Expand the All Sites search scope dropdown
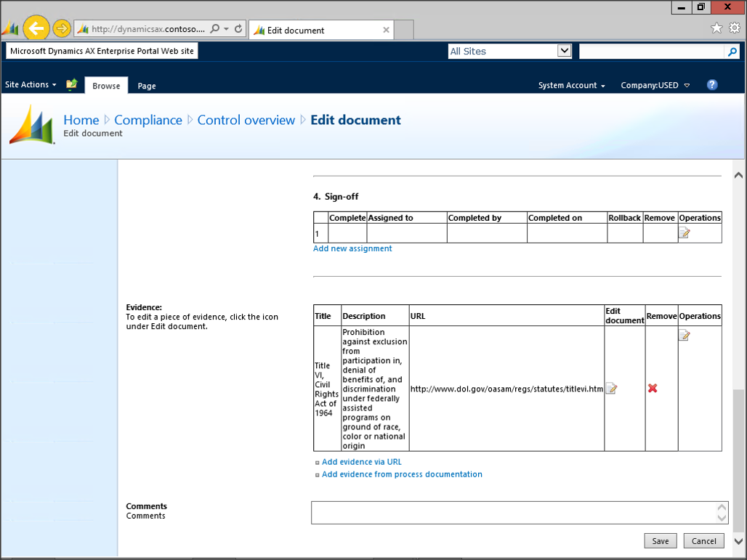The image size is (747, 560). tap(564, 51)
